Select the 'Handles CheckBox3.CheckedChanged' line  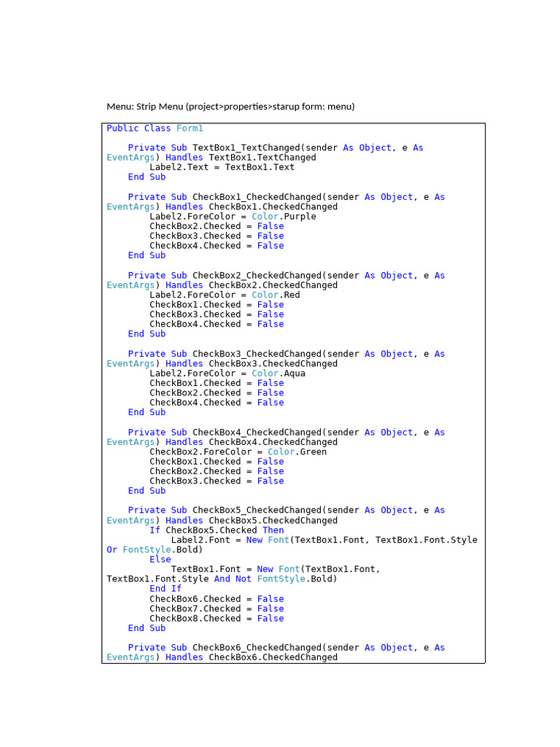[x=222, y=364]
